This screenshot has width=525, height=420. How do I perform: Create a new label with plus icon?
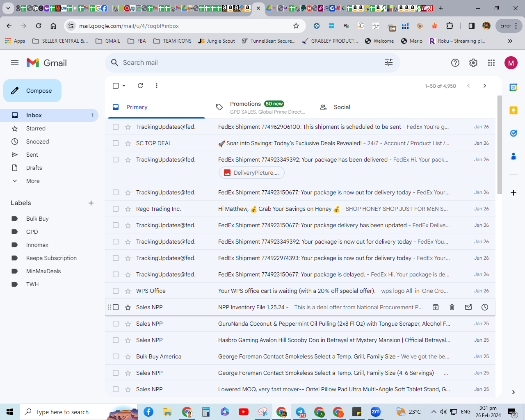91,203
